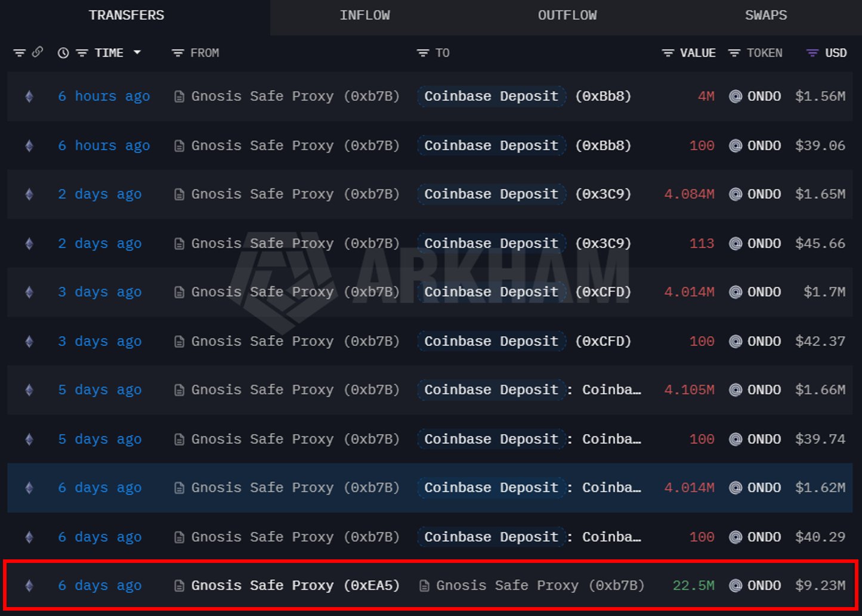This screenshot has width=862, height=616.
Task: Open sender Gnosis Safe Proxy (0xb7B) in $40.29 row
Action: point(295,537)
